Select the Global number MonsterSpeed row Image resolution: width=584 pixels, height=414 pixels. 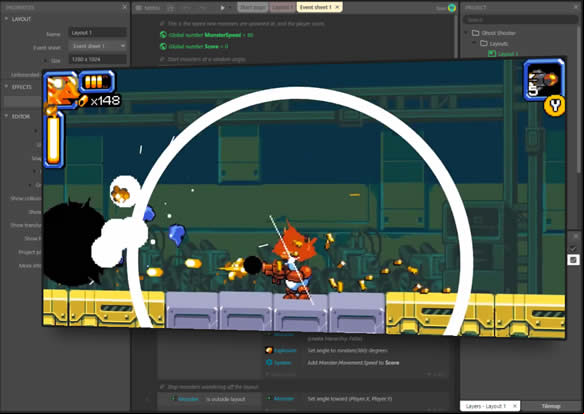click(207, 35)
